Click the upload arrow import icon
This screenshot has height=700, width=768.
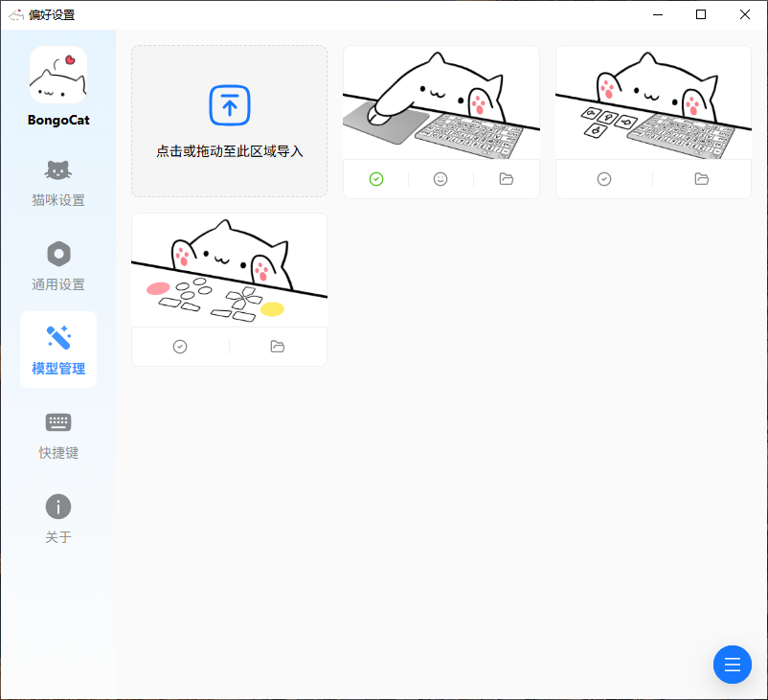[229, 105]
